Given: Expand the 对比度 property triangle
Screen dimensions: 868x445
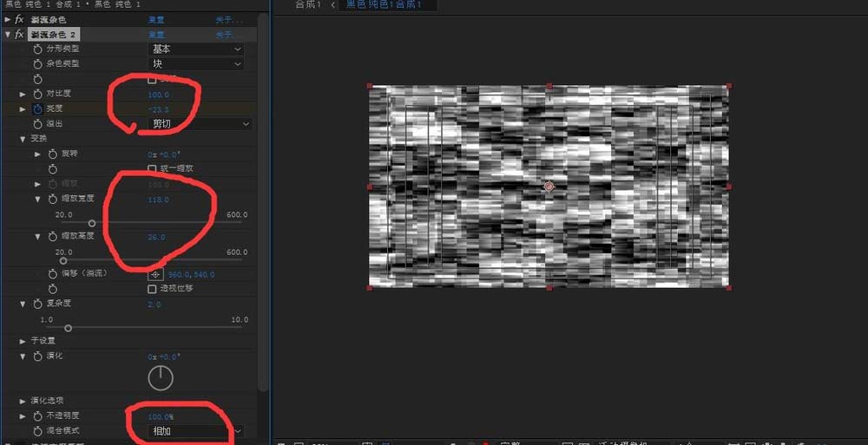Looking at the screenshot, I should pos(23,95).
